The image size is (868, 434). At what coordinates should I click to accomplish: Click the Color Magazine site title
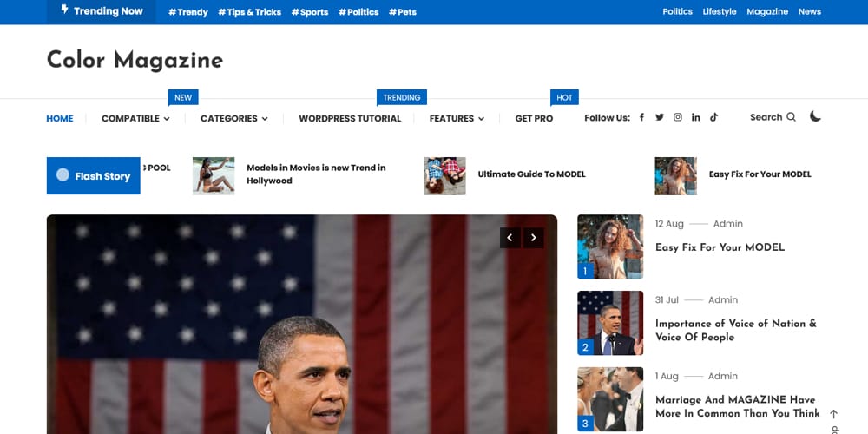click(135, 60)
